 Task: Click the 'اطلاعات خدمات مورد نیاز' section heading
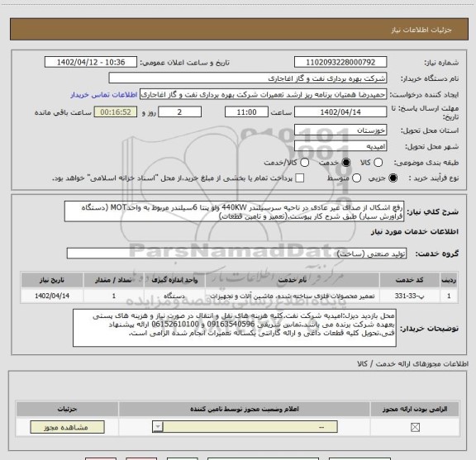414,231
